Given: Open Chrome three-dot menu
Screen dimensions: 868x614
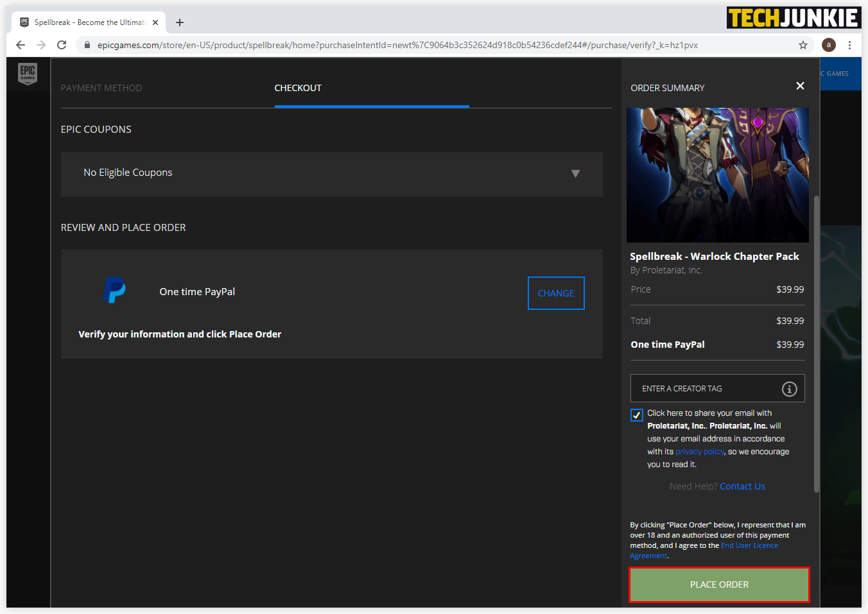Looking at the screenshot, I should (849, 45).
